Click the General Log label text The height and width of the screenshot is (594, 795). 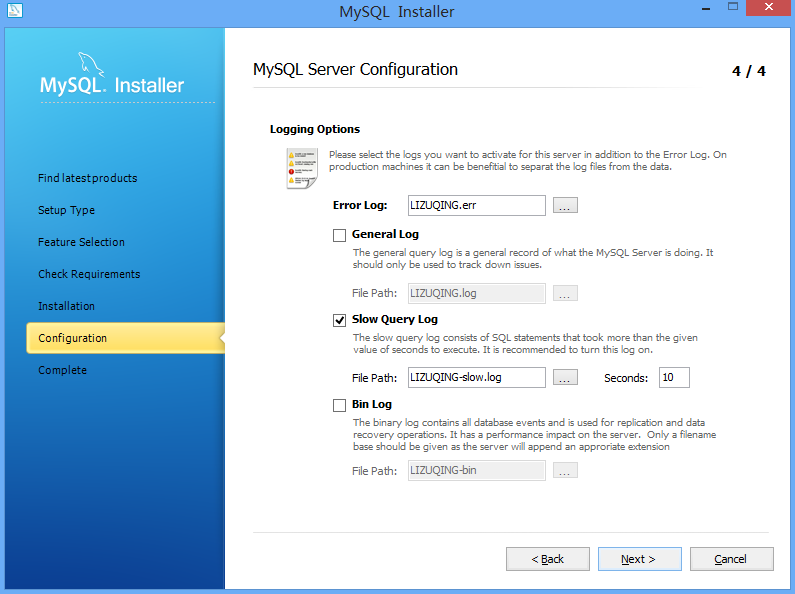coord(385,234)
